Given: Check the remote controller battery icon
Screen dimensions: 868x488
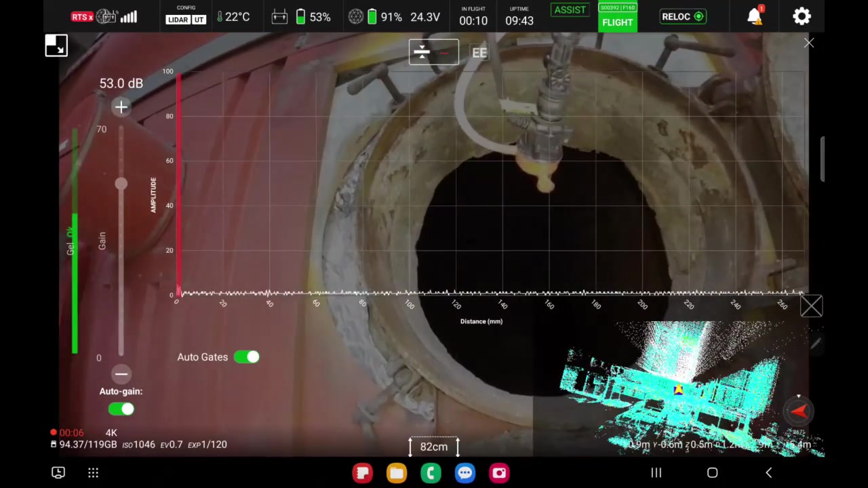Looking at the screenshot, I should coord(279,17).
